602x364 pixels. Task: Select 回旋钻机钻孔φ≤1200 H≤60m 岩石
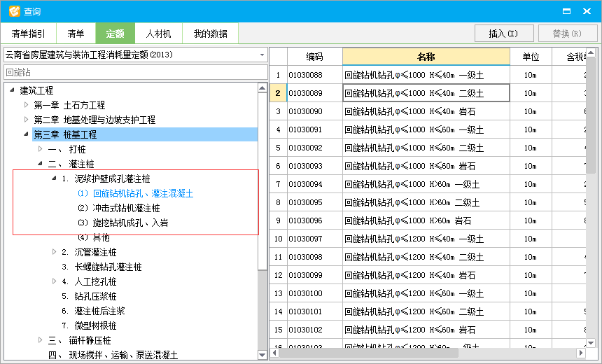[x=426, y=330]
